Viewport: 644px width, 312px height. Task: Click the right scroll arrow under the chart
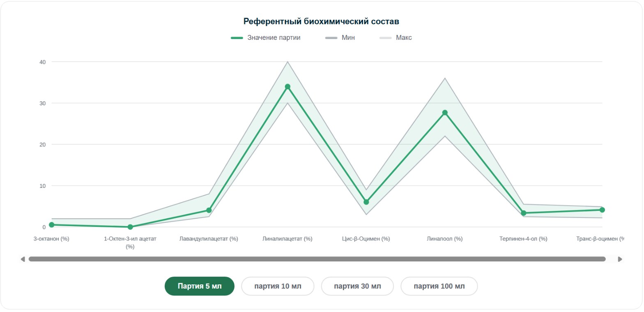[x=620, y=259]
